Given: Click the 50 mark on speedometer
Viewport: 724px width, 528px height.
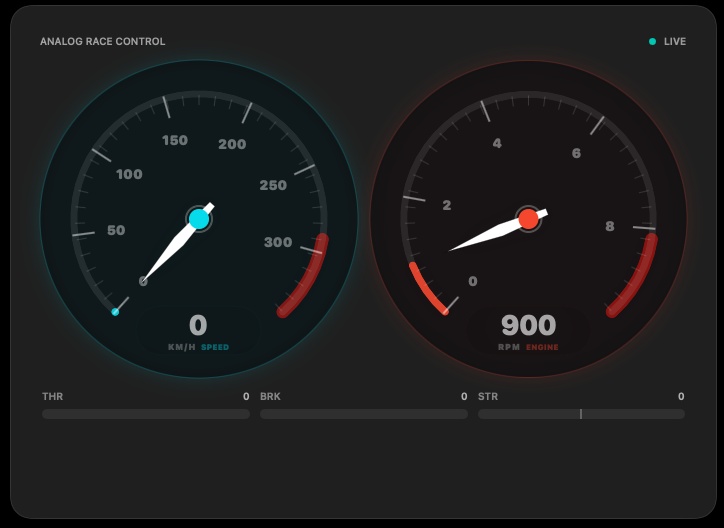Looking at the screenshot, I should tap(116, 230).
